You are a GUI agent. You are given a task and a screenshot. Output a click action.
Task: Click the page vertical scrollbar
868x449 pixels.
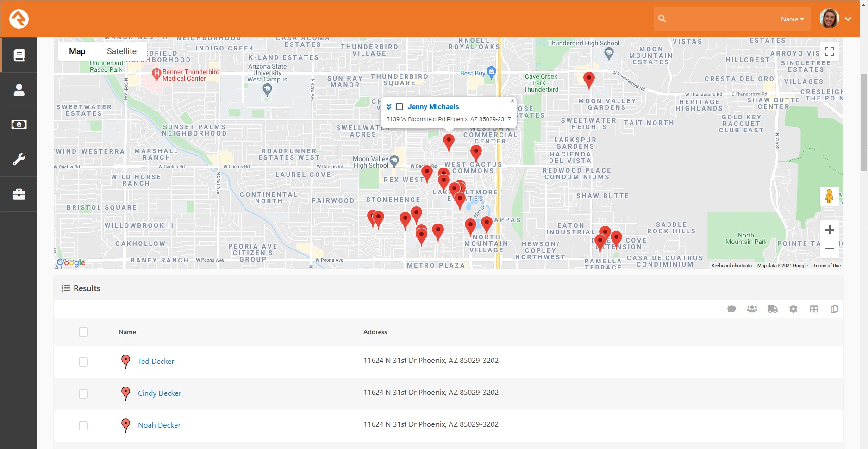point(864,122)
